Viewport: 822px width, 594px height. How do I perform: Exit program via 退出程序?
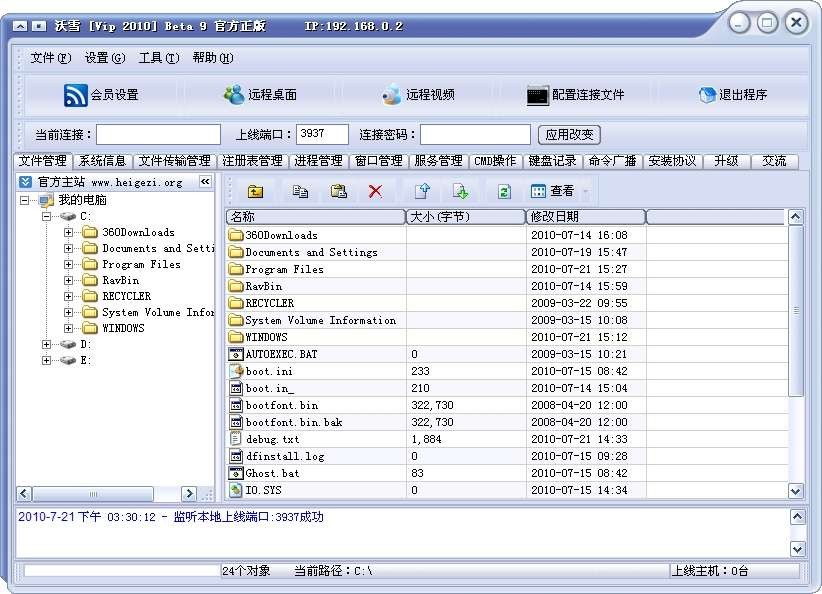tap(731, 94)
